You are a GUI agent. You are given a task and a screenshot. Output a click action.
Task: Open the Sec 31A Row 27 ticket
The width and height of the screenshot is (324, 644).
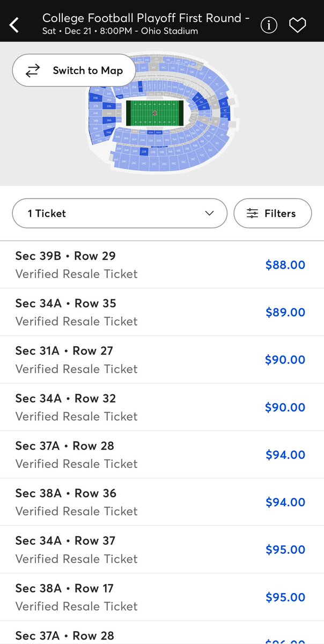(x=162, y=360)
